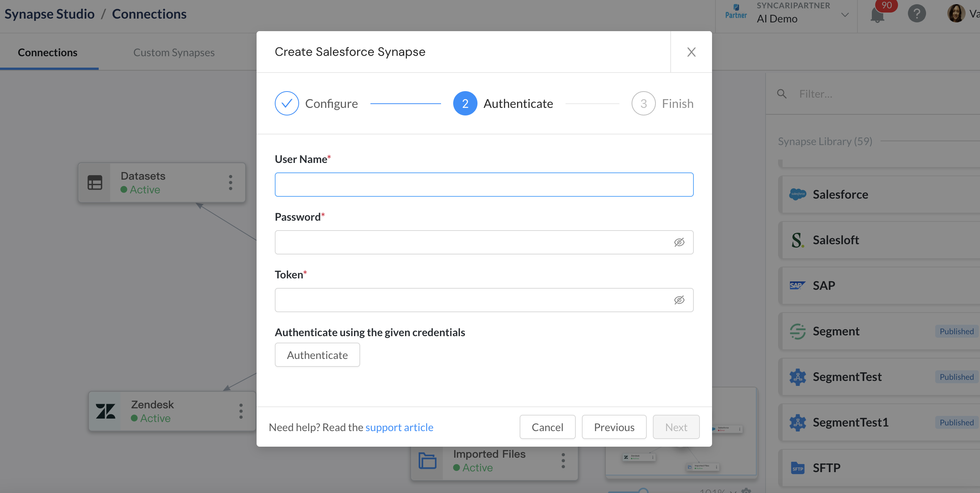Select SegmentTest in the Synapse Library
Screen dimensions: 980x493
[879, 376]
